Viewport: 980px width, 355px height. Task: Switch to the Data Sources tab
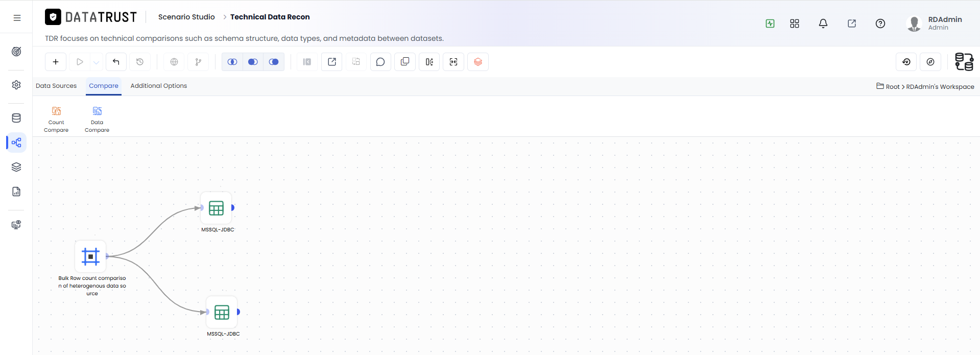pos(56,86)
